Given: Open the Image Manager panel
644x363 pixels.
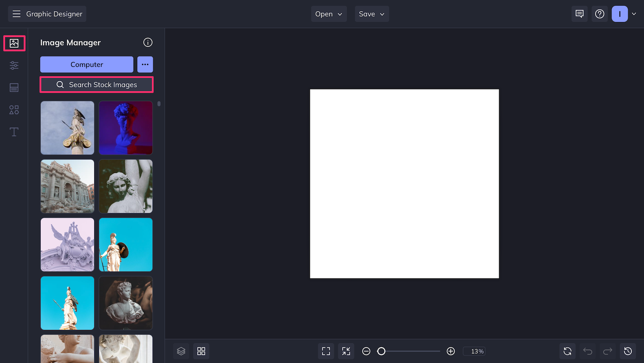Looking at the screenshot, I should (x=14, y=43).
